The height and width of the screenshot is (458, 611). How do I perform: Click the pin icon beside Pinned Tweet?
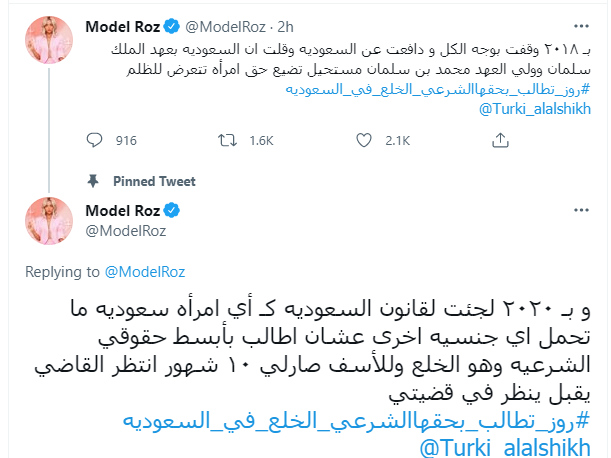93,181
